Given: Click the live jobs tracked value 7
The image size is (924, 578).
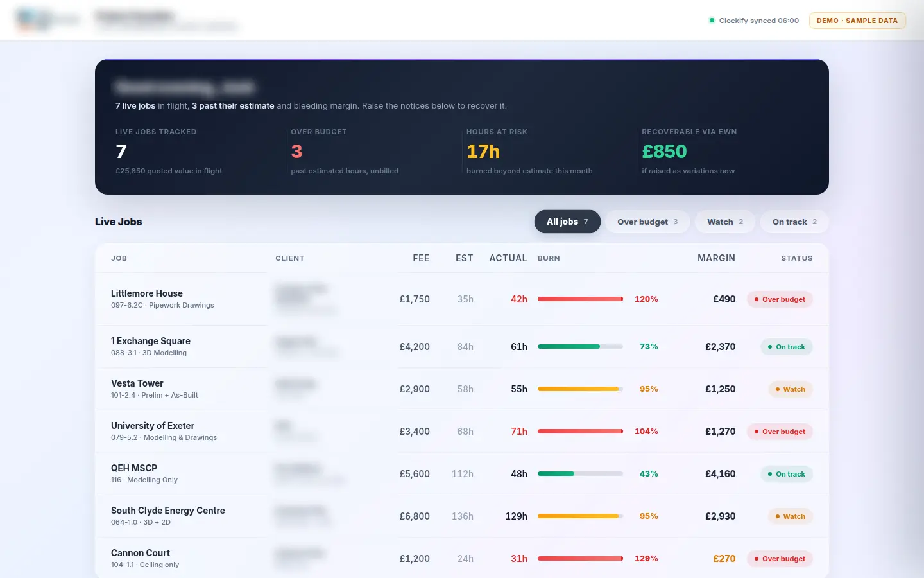Looking at the screenshot, I should coord(121,152).
